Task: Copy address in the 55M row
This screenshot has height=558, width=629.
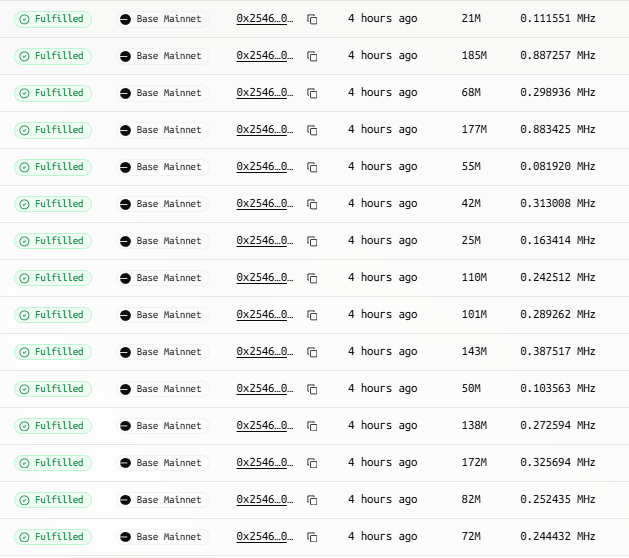Action: (312, 167)
